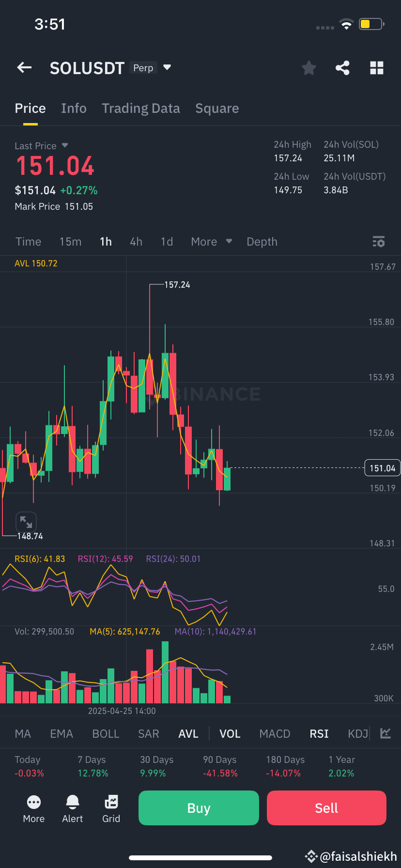This screenshot has width=401, height=868.
Task: Tap the 151.04 current price tag on chart
Action: click(x=382, y=468)
